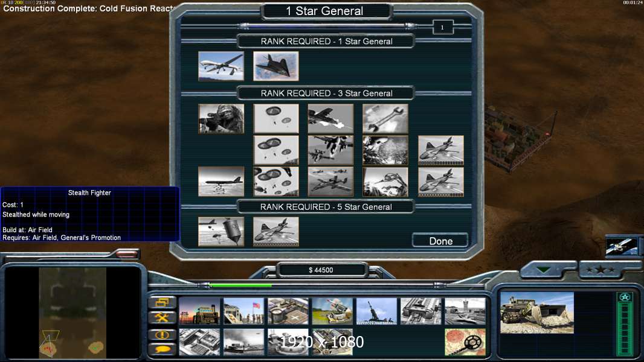
Task: Click 'RANK REQUIRED - 5 Star General' header
Action: pos(326,207)
